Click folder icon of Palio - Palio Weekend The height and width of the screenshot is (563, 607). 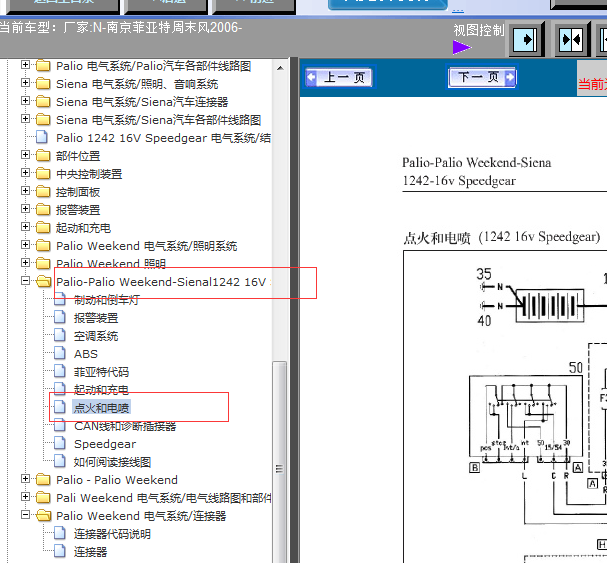(x=43, y=479)
